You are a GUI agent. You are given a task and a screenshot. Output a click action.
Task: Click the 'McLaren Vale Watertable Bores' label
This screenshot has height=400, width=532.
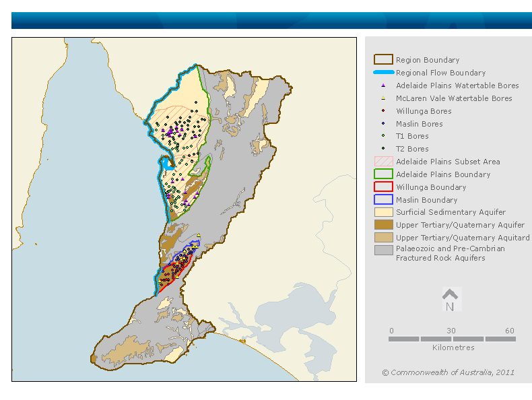tap(454, 98)
